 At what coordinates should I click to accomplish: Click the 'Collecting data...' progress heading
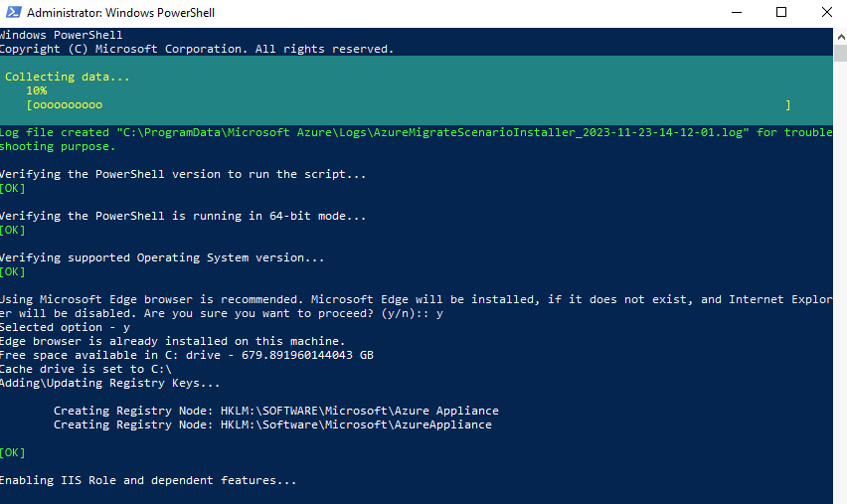pyautogui.click(x=67, y=77)
